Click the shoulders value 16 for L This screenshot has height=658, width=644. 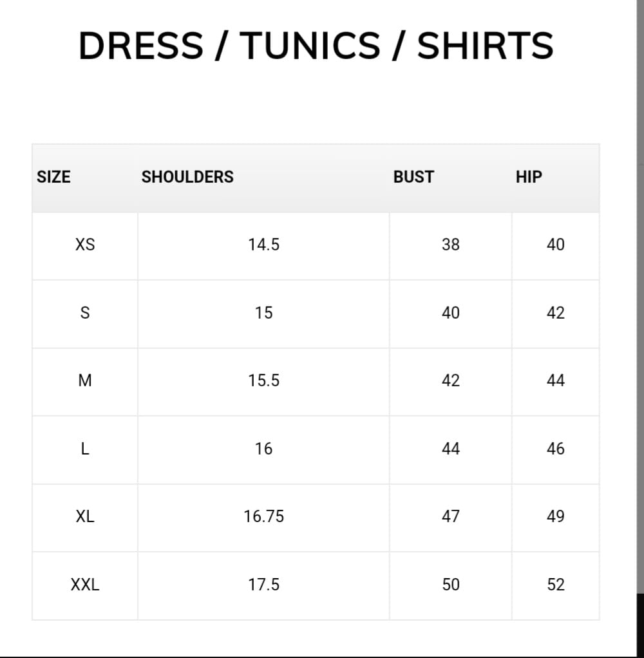click(264, 449)
